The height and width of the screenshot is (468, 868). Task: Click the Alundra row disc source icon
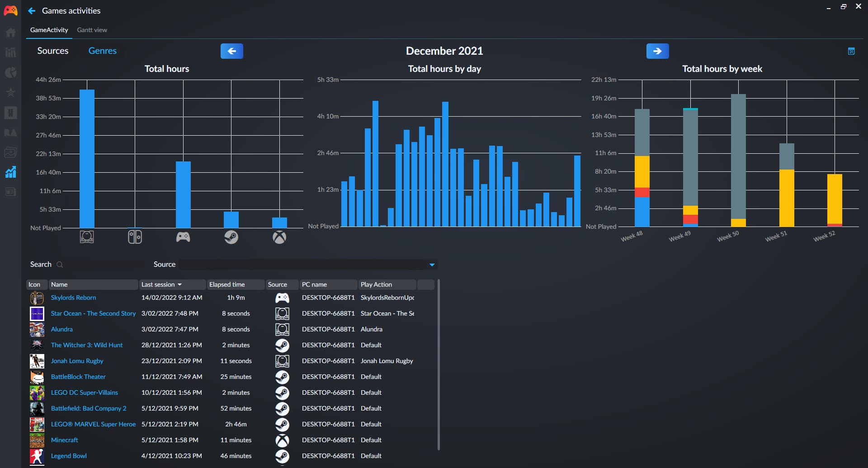283,330
